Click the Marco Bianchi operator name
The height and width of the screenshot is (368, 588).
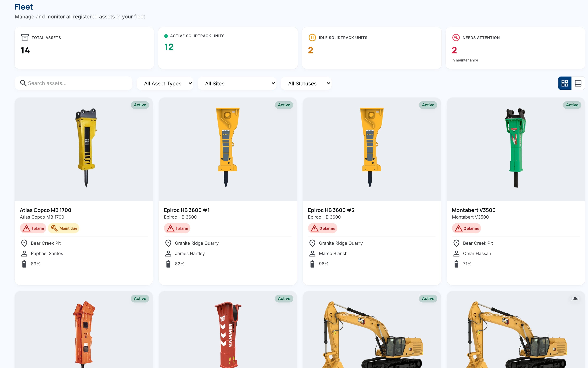(x=334, y=253)
